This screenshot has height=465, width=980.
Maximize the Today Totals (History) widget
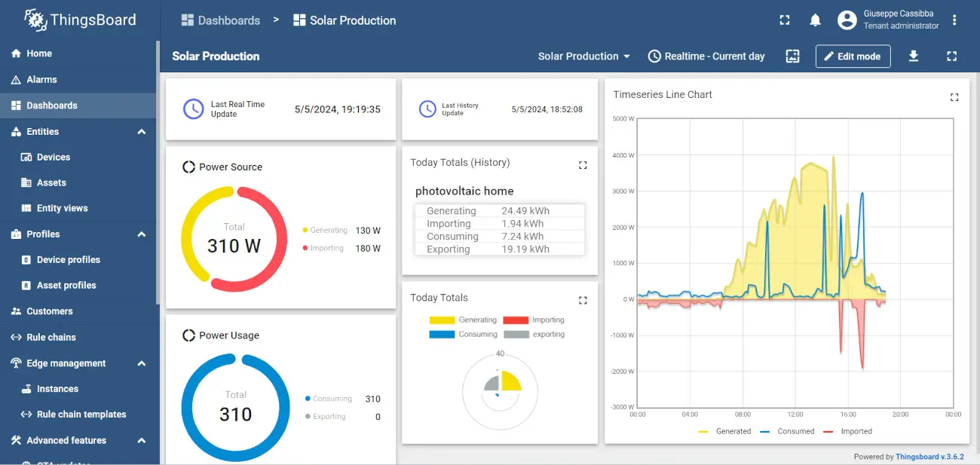pyautogui.click(x=583, y=165)
